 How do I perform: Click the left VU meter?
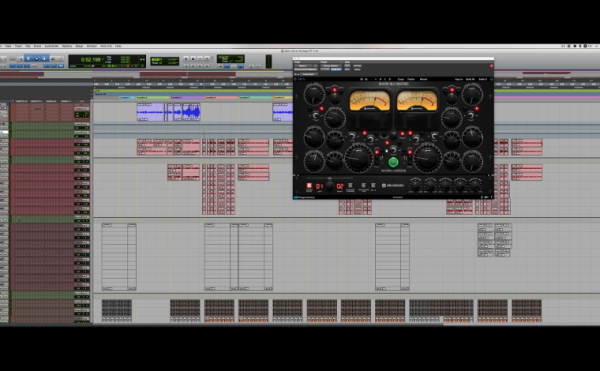[x=370, y=101]
